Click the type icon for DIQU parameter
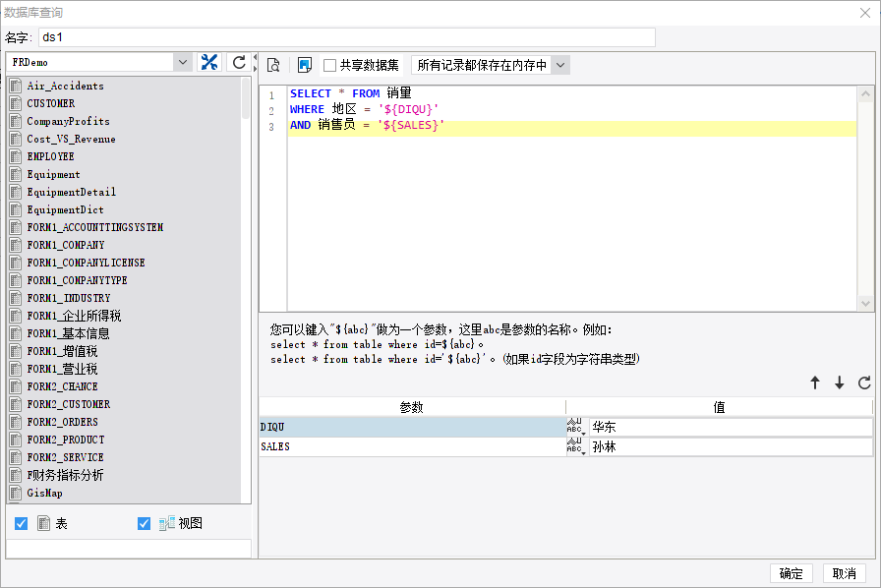This screenshot has width=881, height=588. pyautogui.click(x=576, y=427)
